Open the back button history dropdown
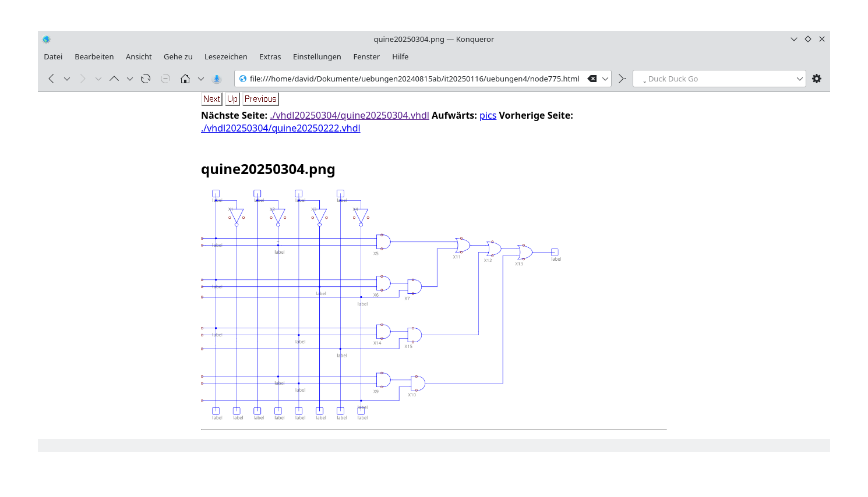The image size is (868, 497). (66, 78)
